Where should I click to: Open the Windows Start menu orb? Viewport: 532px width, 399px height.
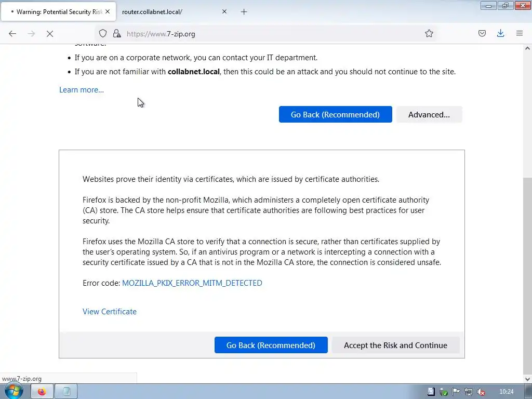click(14, 391)
